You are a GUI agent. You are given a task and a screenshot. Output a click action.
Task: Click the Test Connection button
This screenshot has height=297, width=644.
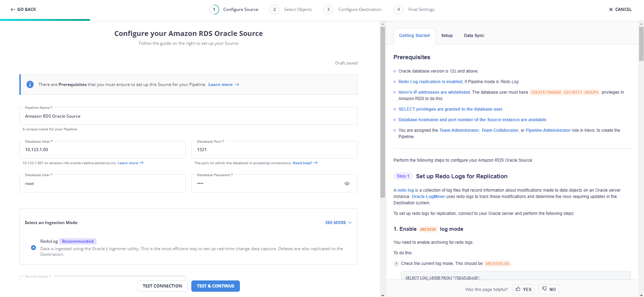(x=162, y=286)
